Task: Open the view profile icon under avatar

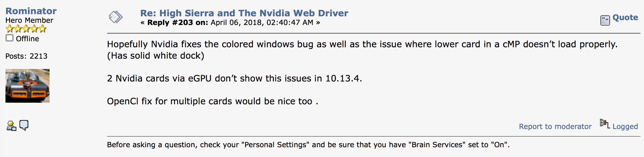Action: click(x=11, y=126)
